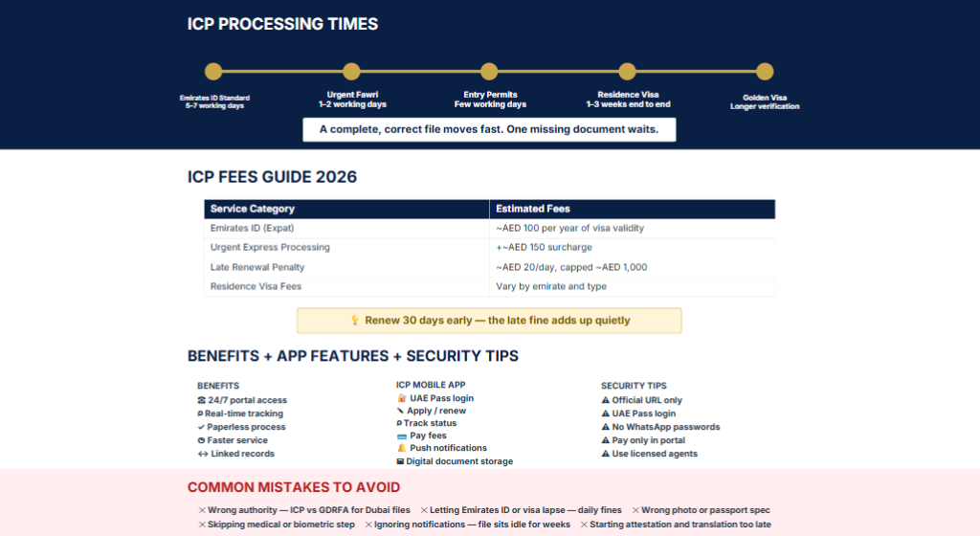Click the X mark beside Wrong photo or passport spec
This screenshot has width=980, height=536.
tap(635, 510)
